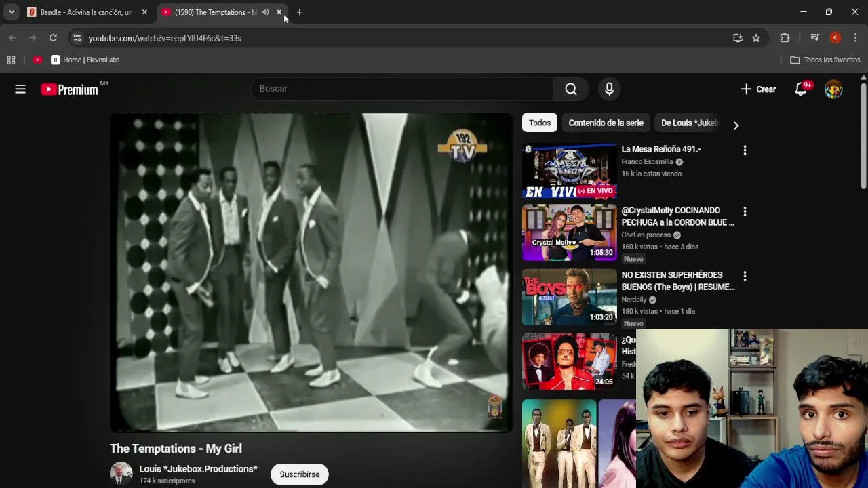Open options for La Mesa Reñoña video
This screenshot has width=868, height=488.
tap(745, 150)
